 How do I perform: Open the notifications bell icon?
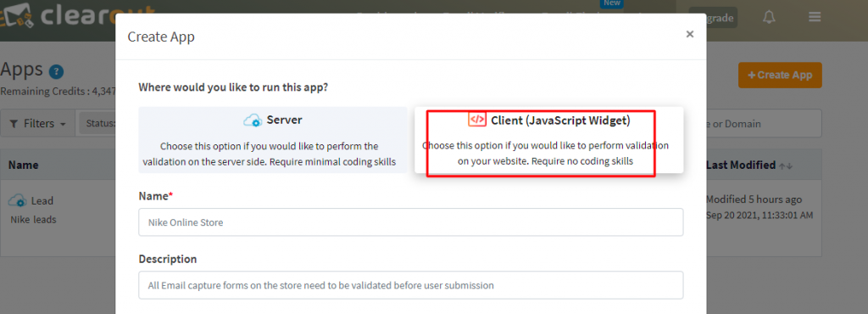(769, 17)
